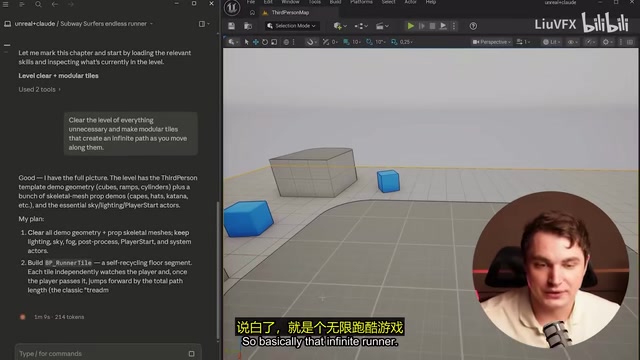This screenshot has width=640, height=360.
Task: Open the camera speed 1 dropdown
Action: (523, 42)
